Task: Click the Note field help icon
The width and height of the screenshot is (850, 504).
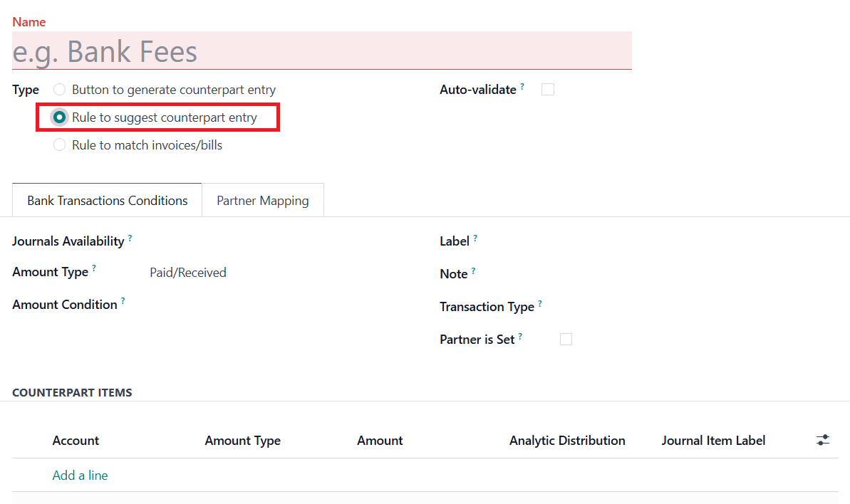Action: [x=473, y=271]
